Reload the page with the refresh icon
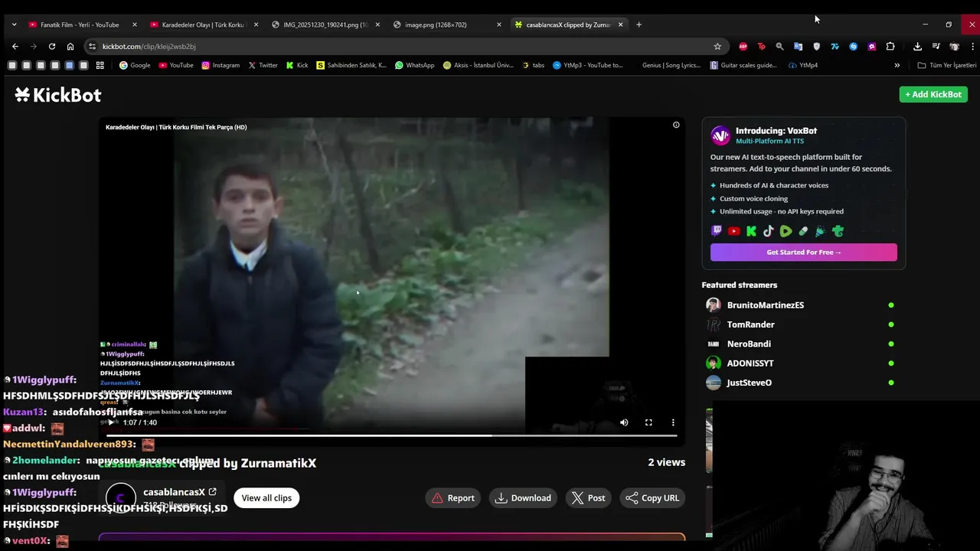Viewport: 980px width, 551px height. tap(52, 46)
